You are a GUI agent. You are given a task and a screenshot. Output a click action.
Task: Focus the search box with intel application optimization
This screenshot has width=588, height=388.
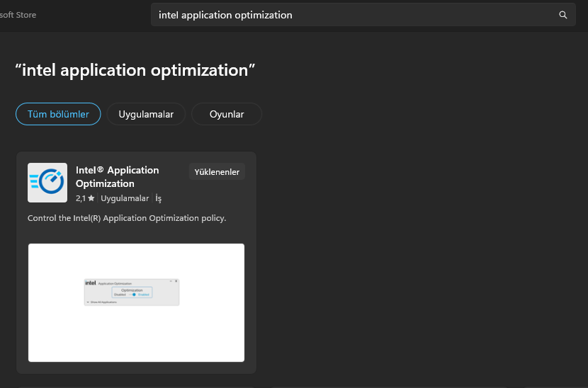tap(363, 15)
